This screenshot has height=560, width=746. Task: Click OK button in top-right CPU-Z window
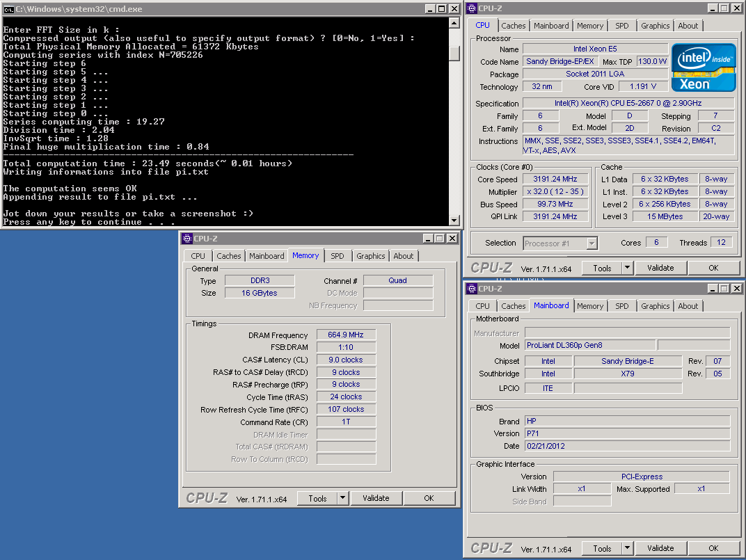coord(713,268)
